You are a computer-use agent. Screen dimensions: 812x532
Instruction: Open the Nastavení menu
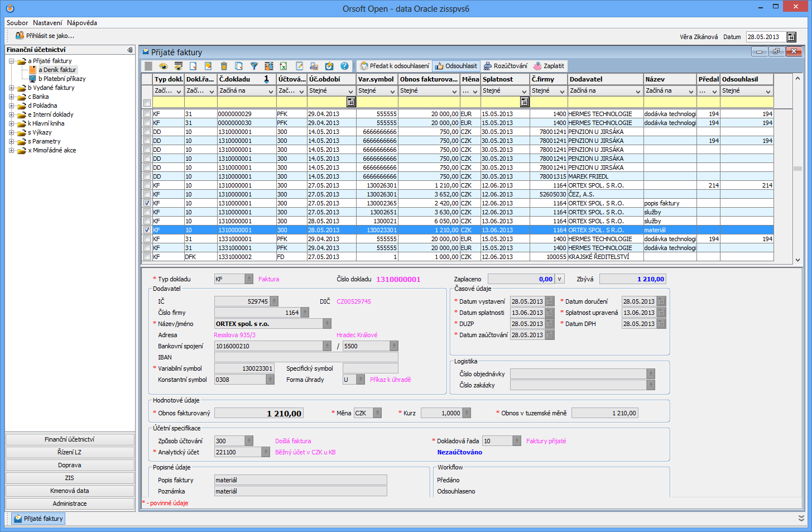[x=47, y=23]
